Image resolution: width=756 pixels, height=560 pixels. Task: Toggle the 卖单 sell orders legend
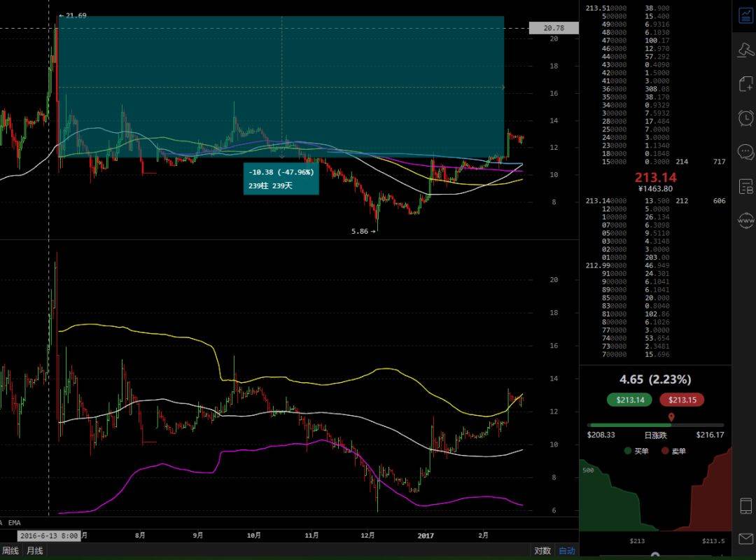675,451
